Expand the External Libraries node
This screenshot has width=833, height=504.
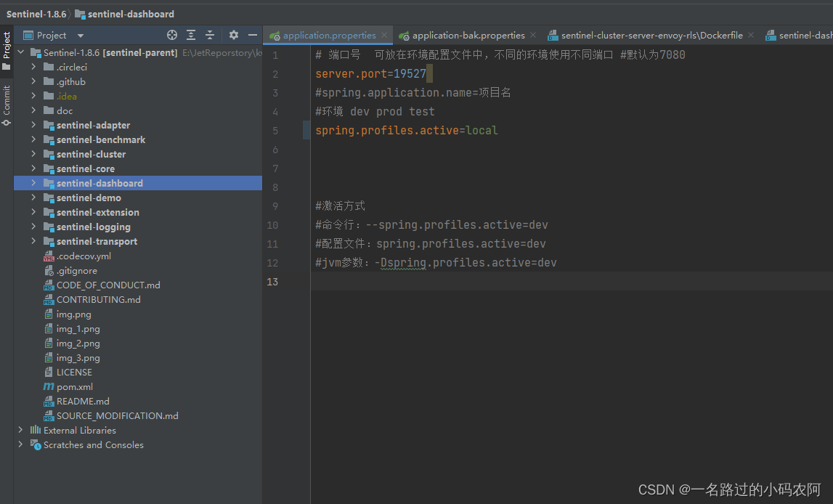[x=20, y=430]
